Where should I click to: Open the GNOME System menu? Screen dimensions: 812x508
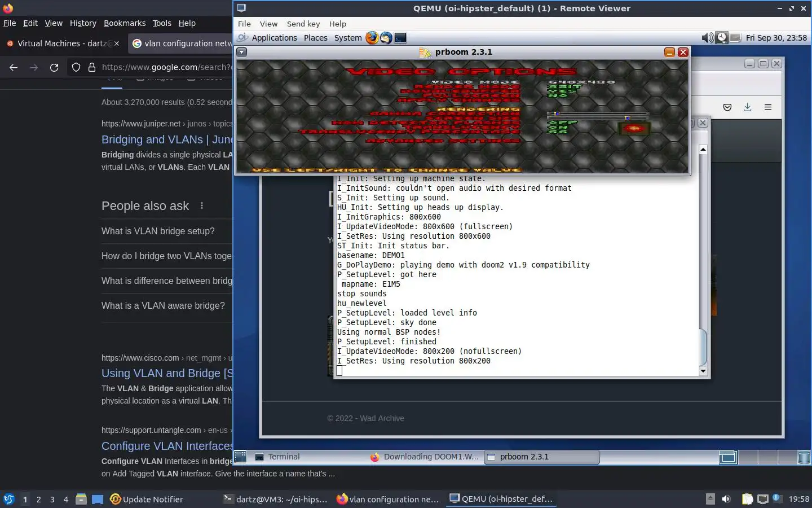coord(348,38)
